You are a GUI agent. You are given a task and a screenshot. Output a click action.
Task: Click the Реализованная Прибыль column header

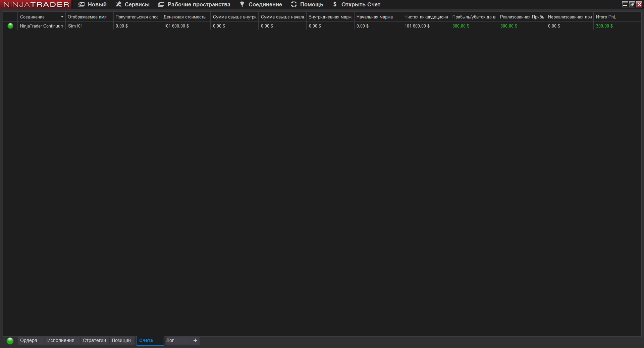(x=522, y=17)
